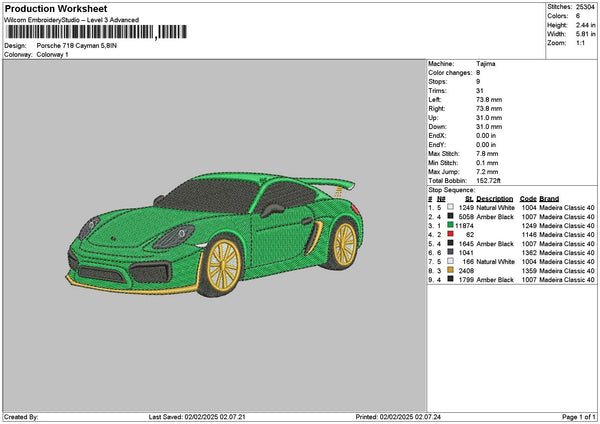The width and height of the screenshot is (600, 424).
Task: Select the Color changes value '8'
Action: click(x=478, y=73)
